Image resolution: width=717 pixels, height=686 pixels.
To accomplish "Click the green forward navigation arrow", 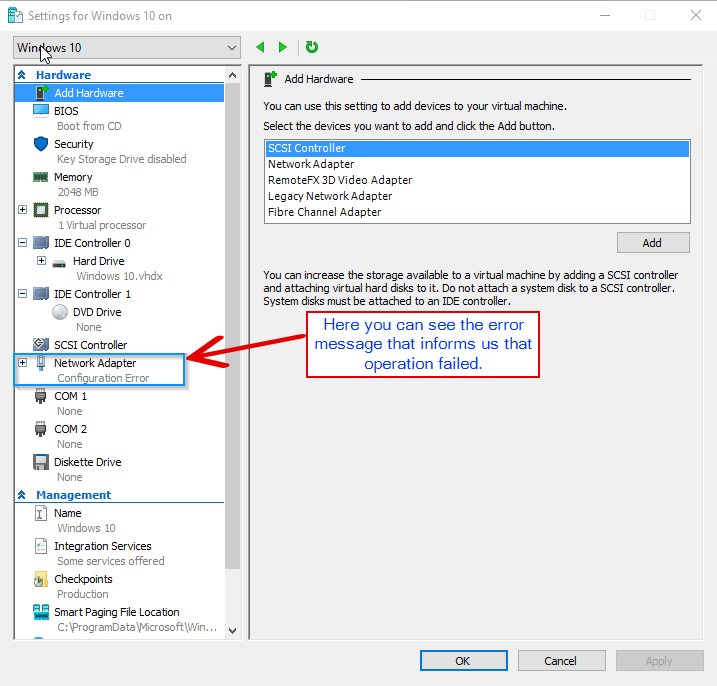I will click(283, 47).
